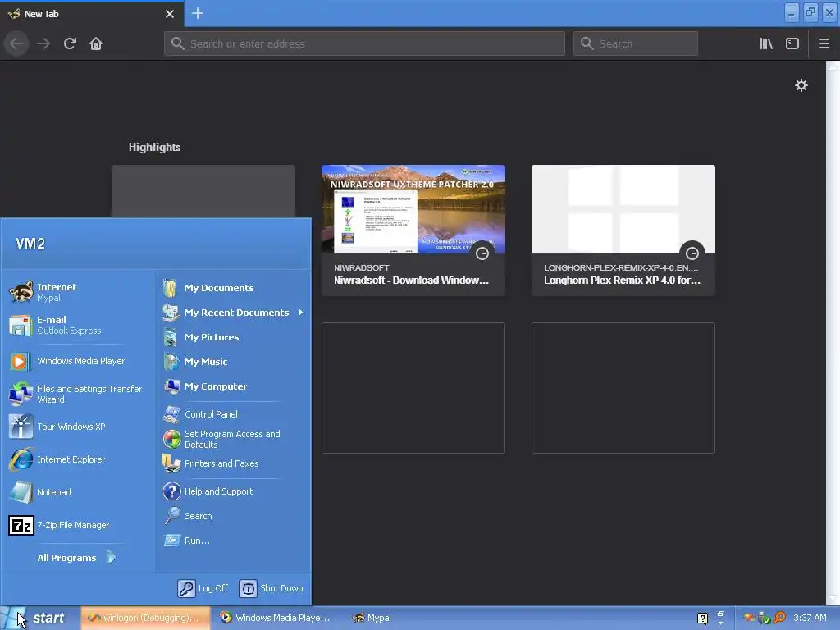Click the Log Off button
The height and width of the screenshot is (630, 840).
click(x=203, y=588)
